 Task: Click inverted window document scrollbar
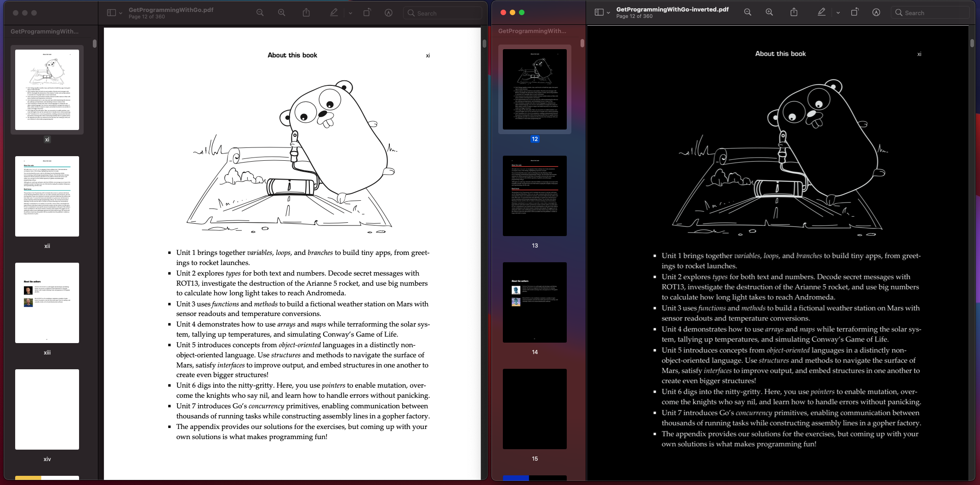[x=972, y=43]
